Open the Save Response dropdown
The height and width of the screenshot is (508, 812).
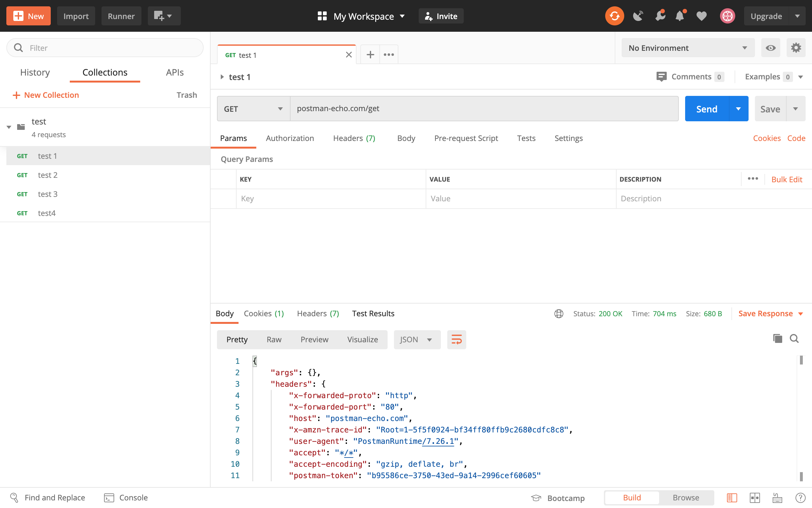pos(770,313)
